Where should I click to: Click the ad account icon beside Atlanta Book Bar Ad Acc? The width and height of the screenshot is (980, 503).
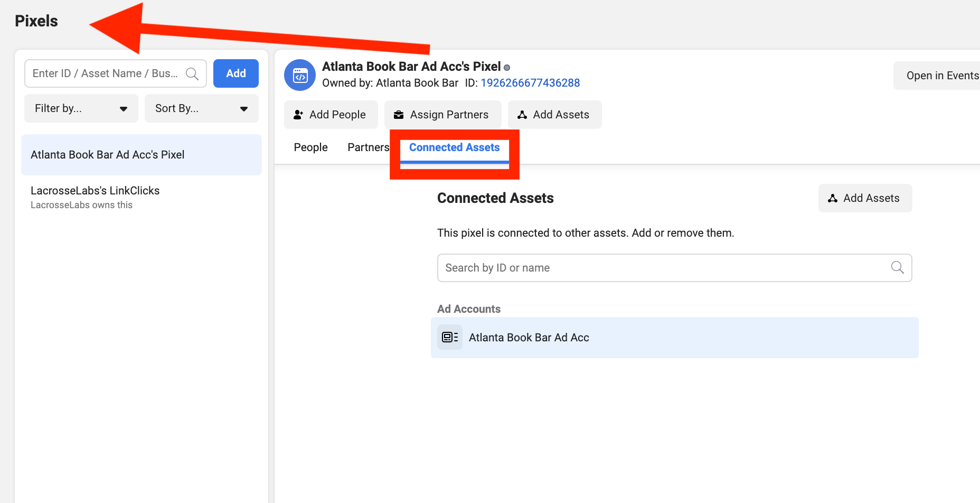click(450, 337)
